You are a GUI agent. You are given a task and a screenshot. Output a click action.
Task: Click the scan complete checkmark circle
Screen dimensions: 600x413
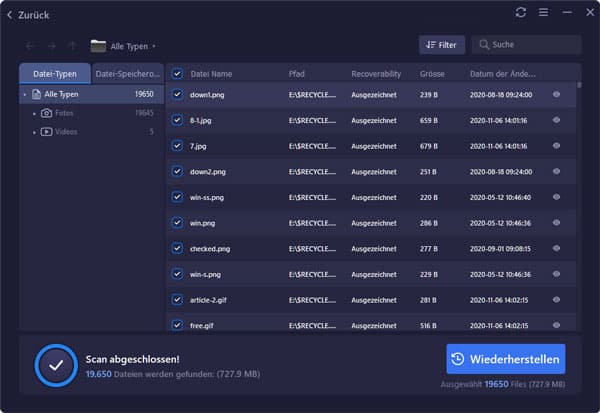click(56, 366)
